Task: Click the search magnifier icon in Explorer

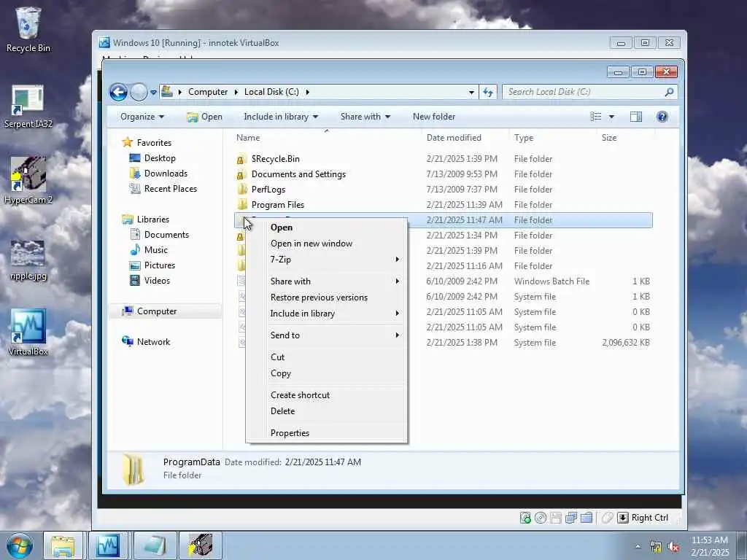Action: (669, 92)
